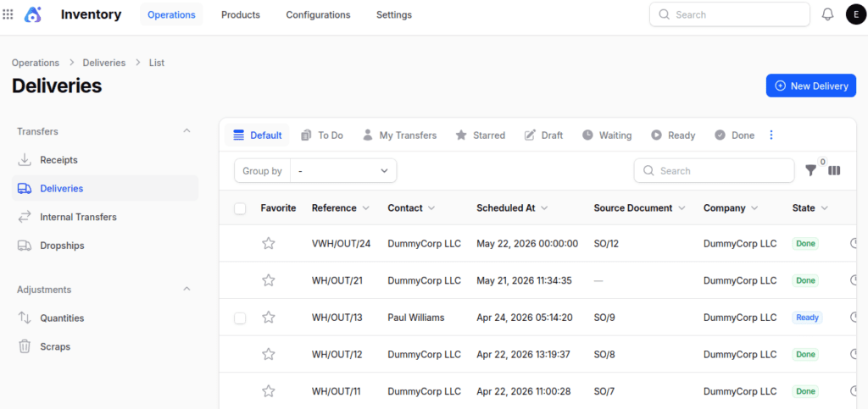Click clock icon on WH/OUT/13 row
Screen dimensions: 868x409
(854, 318)
